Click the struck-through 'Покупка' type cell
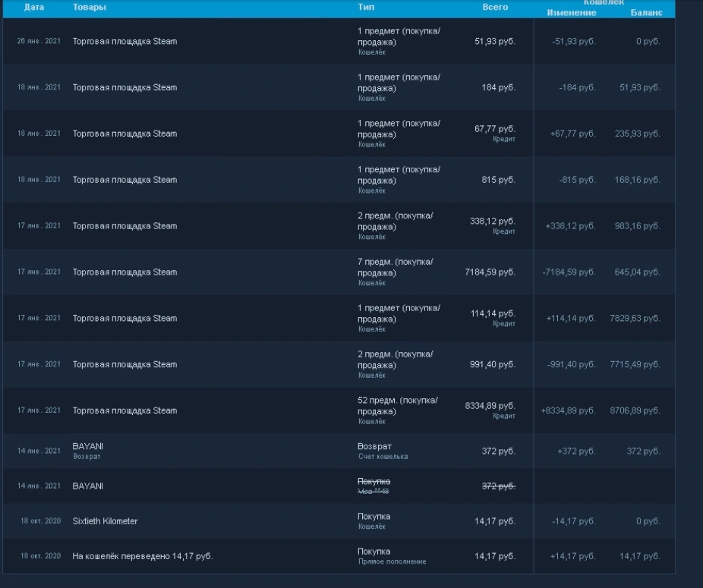703x588 pixels. (374, 486)
